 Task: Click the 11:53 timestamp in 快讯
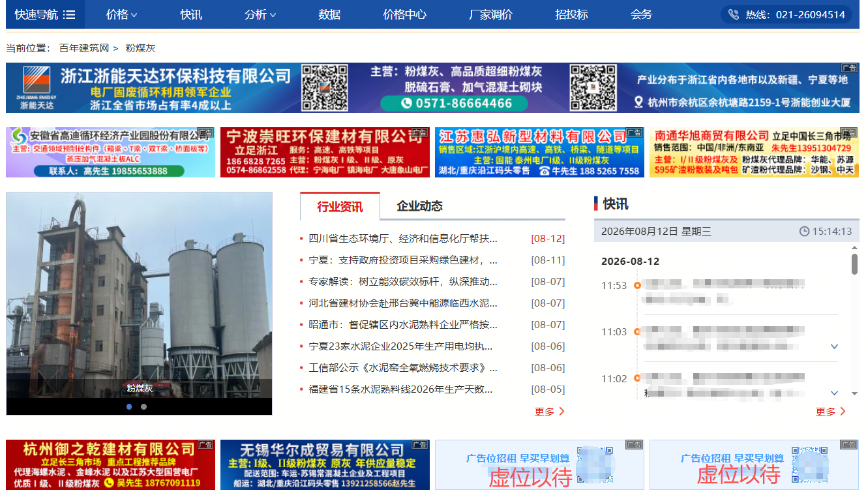614,286
